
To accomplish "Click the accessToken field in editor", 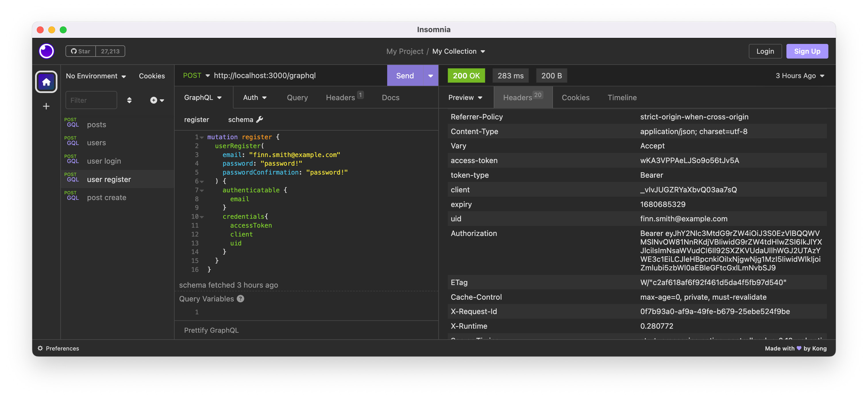I will 251,225.
